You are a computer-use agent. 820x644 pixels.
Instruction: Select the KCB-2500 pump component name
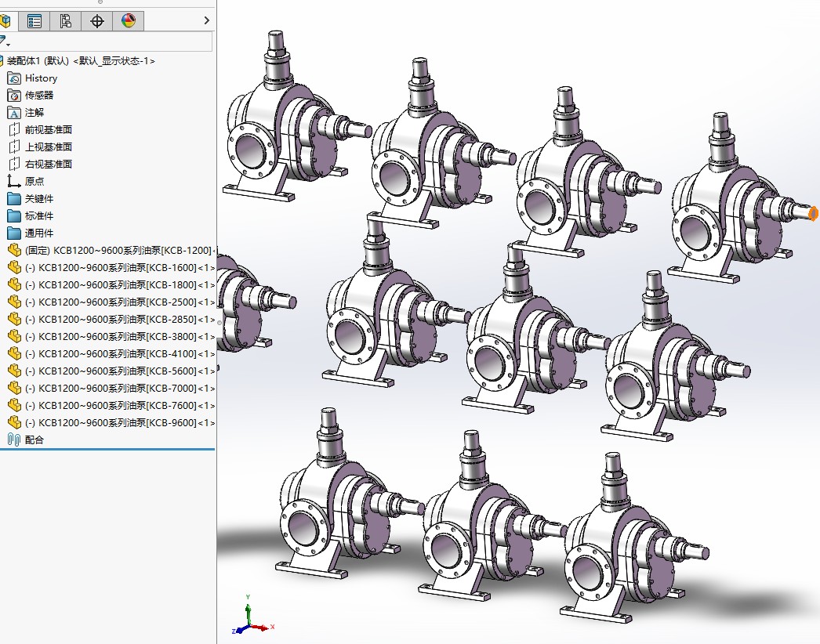pyautogui.click(x=120, y=302)
